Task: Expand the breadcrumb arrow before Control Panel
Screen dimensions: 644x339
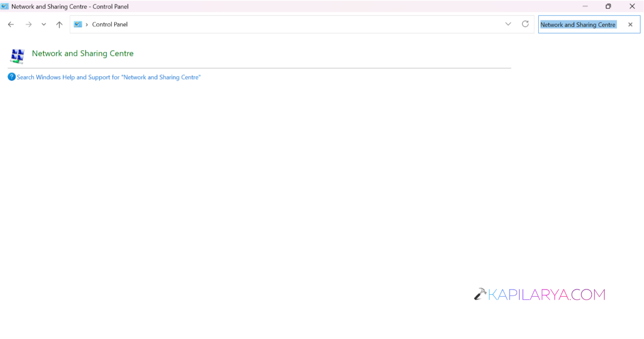Action: coord(87,24)
